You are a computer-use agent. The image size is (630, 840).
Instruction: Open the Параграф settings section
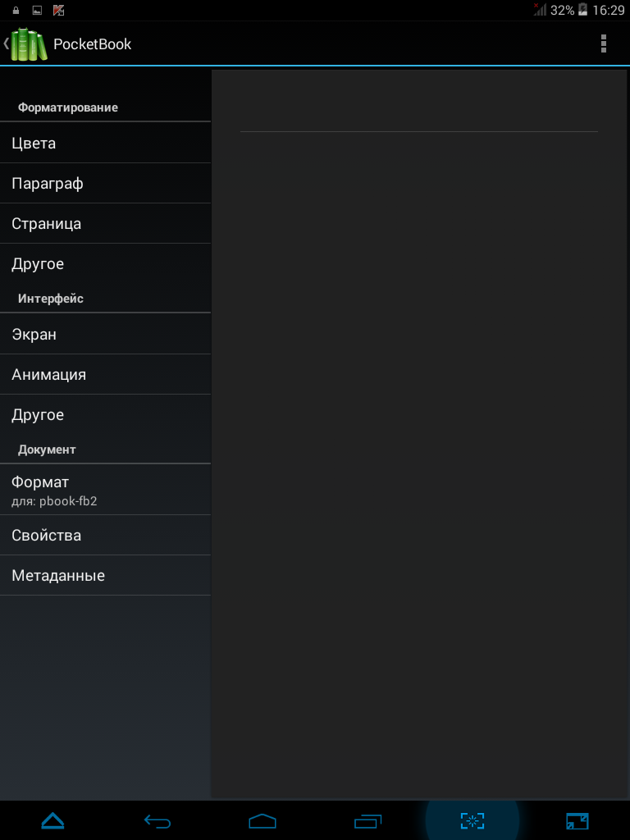tap(105, 183)
